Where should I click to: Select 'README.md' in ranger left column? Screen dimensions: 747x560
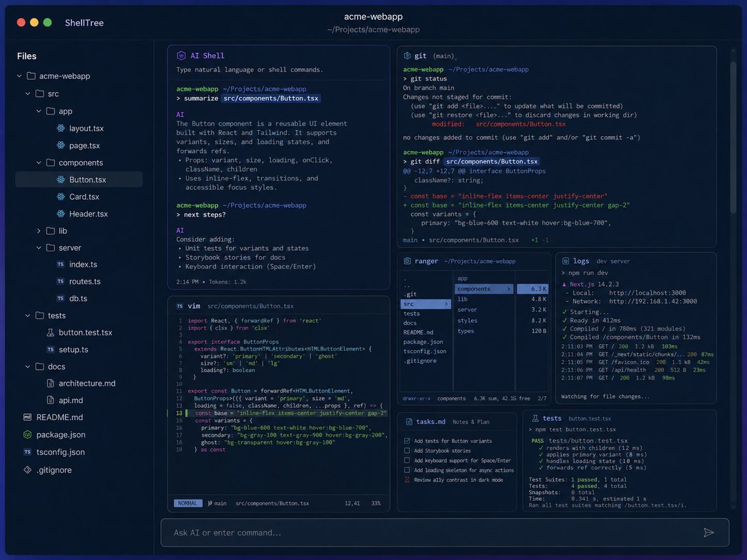pyautogui.click(x=418, y=332)
